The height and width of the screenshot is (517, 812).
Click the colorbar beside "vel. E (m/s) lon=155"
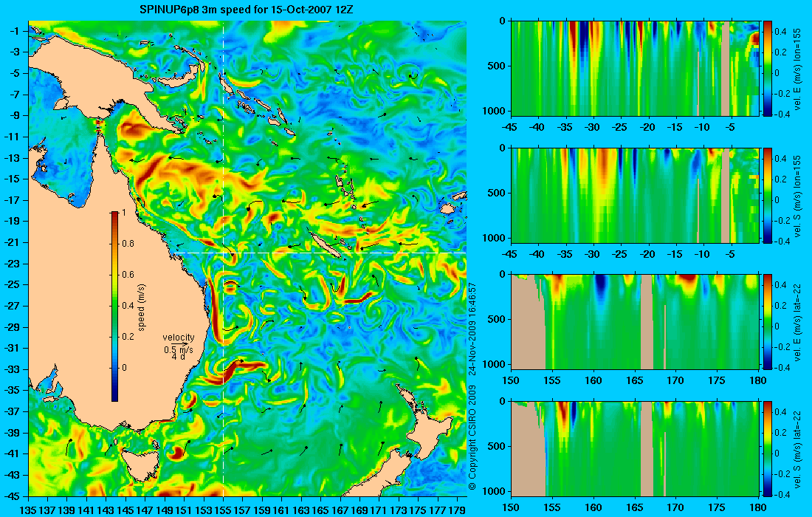pos(767,69)
